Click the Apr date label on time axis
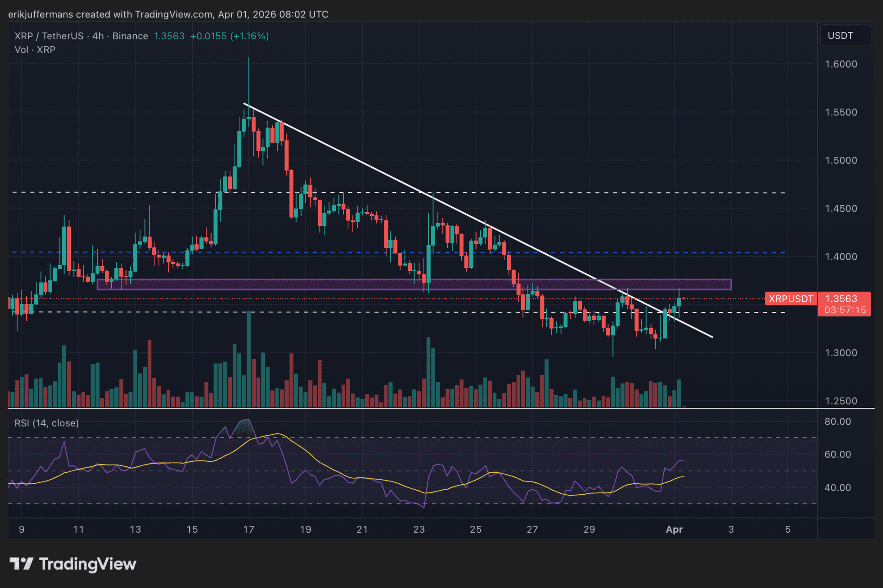This screenshot has width=883, height=588. click(674, 529)
